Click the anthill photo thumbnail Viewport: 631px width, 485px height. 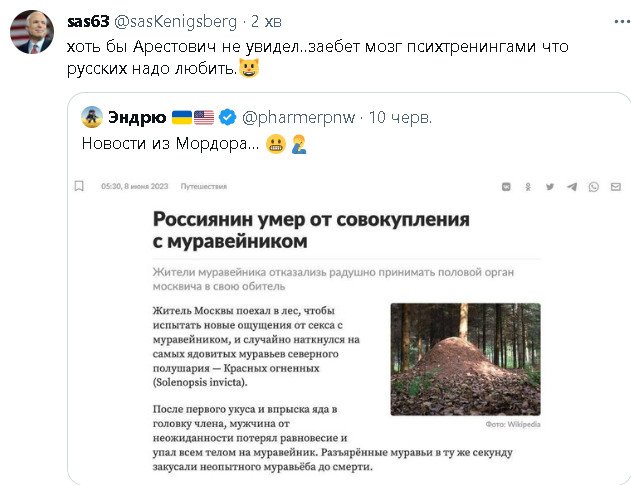(465, 359)
